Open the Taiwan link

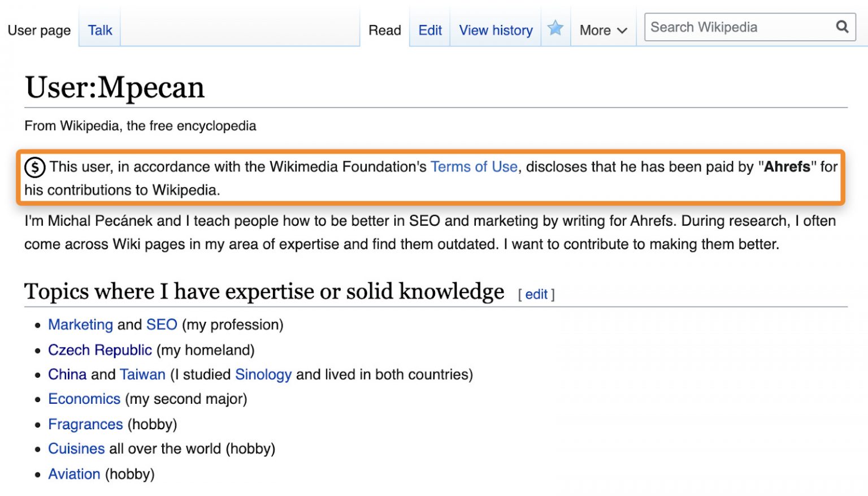(x=142, y=374)
